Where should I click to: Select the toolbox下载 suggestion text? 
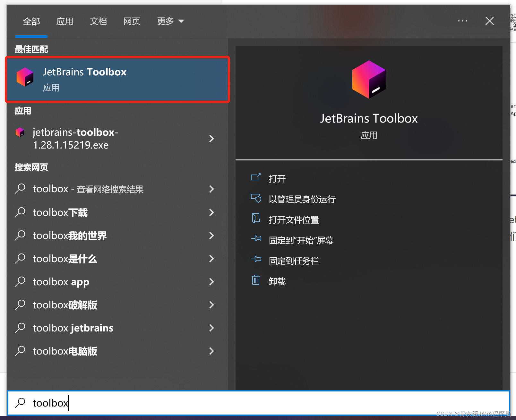60,212
